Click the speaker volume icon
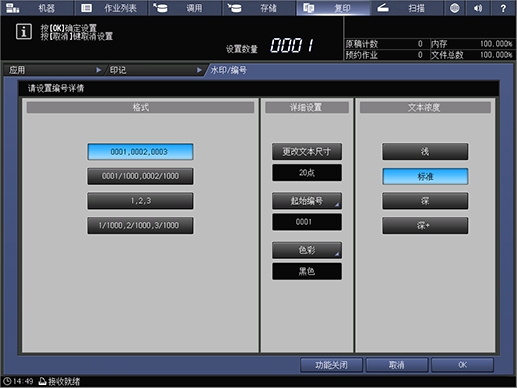Screen dimensions: 517x388 (478, 8)
